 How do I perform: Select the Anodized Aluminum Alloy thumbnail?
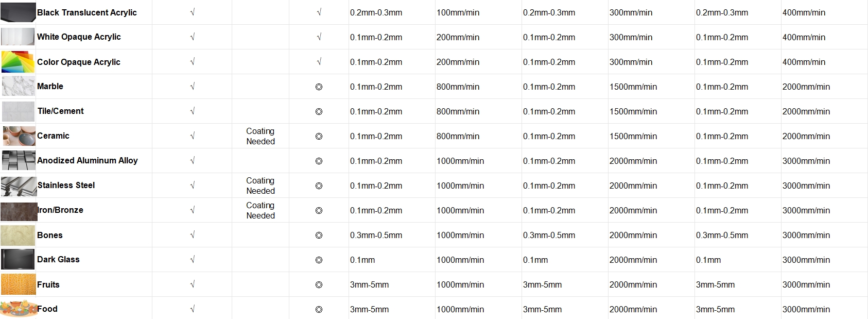point(19,161)
